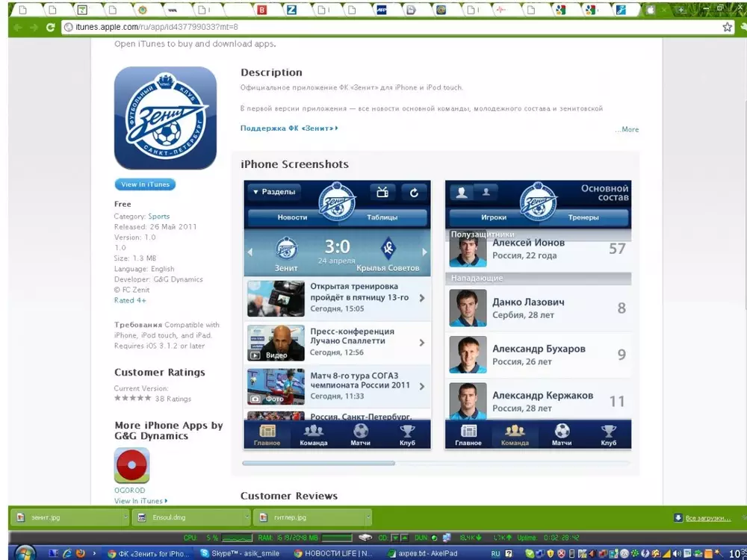Viewport: 747px width, 560px height.
Task: Expand the Разделы dropdown in screenshot
Action: (x=273, y=192)
